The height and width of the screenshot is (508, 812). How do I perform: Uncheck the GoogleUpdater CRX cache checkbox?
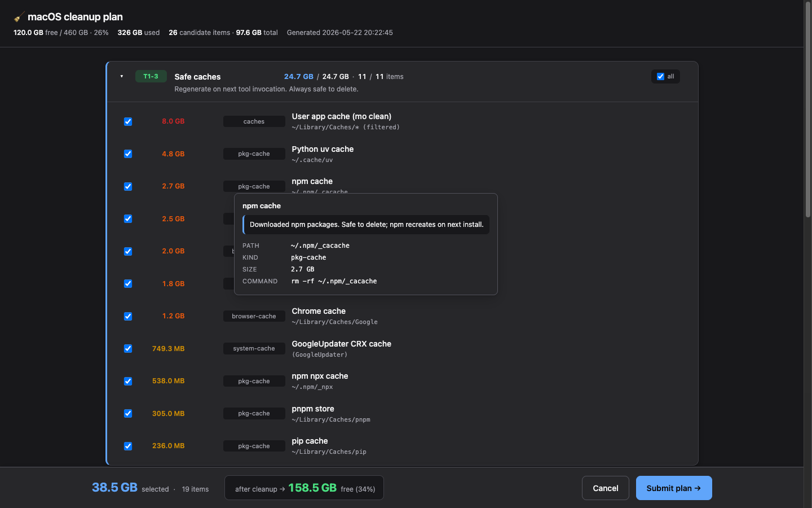click(x=128, y=348)
